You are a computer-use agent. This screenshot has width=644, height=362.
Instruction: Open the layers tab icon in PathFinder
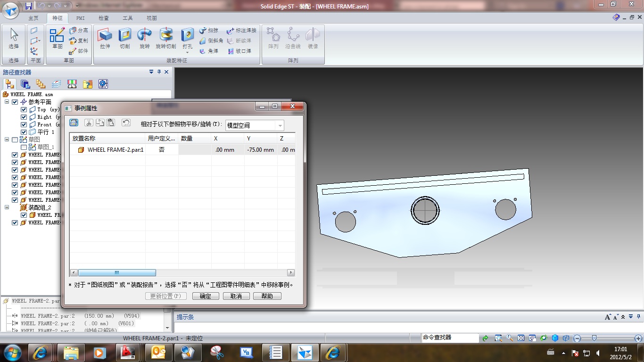click(x=57, y=84)
